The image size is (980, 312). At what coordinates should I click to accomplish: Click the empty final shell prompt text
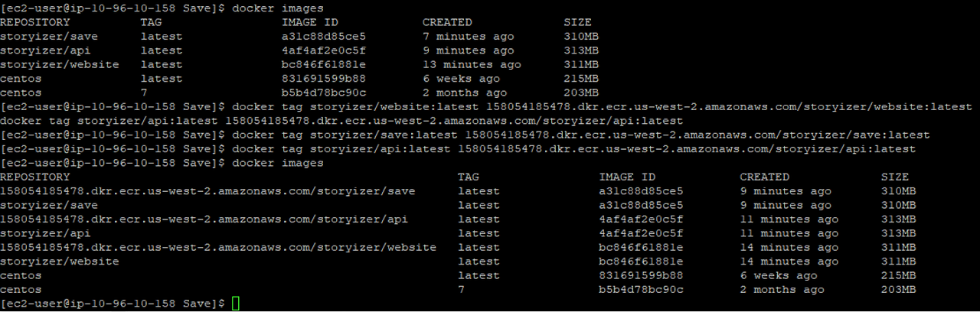coord(113,304)
